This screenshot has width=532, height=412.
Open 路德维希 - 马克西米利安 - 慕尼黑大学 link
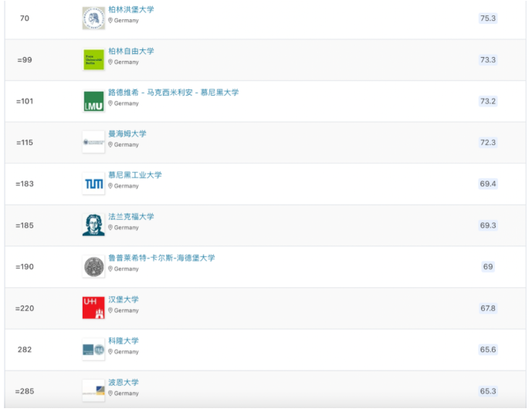tap(174, 93)
